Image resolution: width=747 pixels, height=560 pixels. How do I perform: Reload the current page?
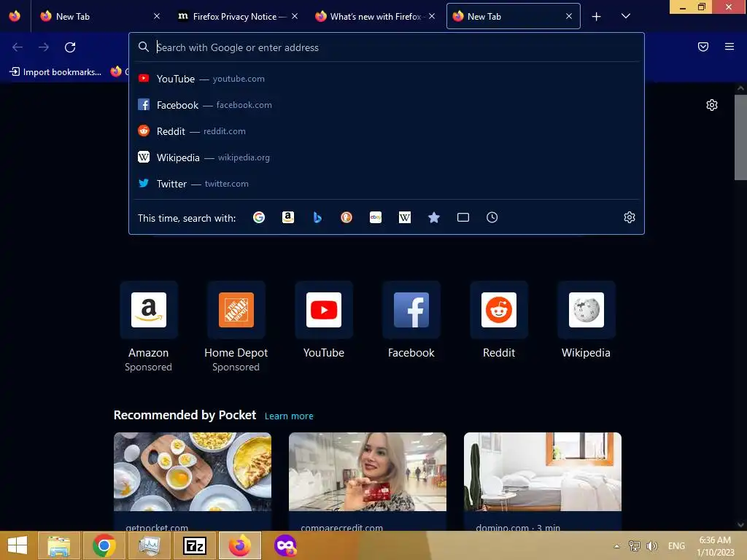(x=70, y=47)
